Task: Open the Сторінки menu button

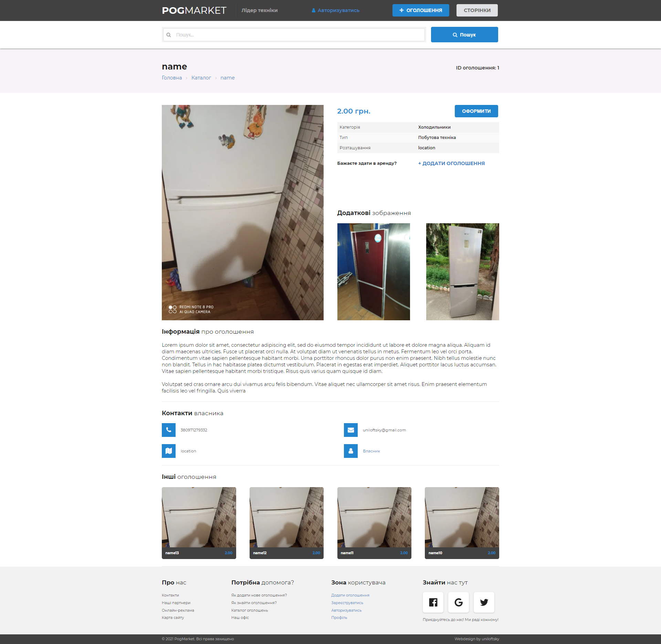Action: coord(477,10)
